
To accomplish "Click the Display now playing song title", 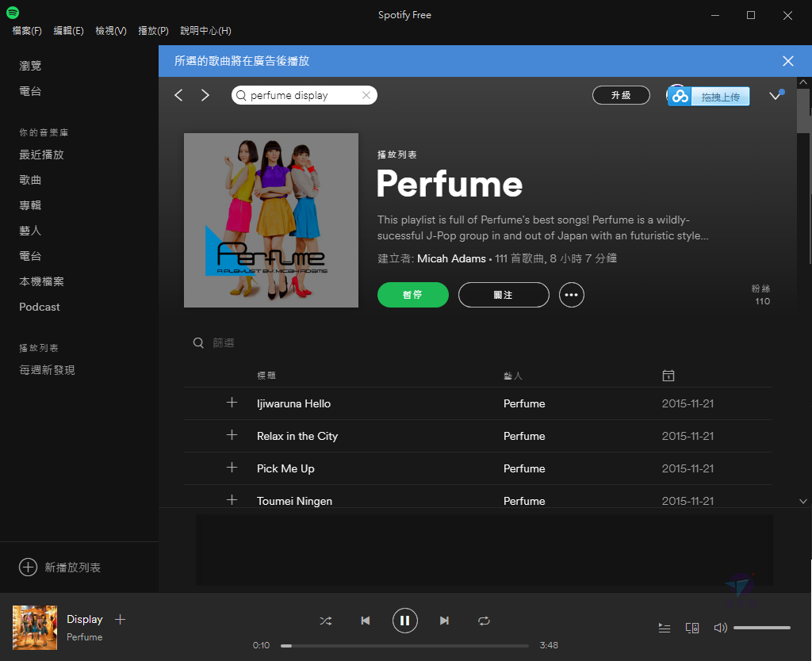I will point(85,619).
